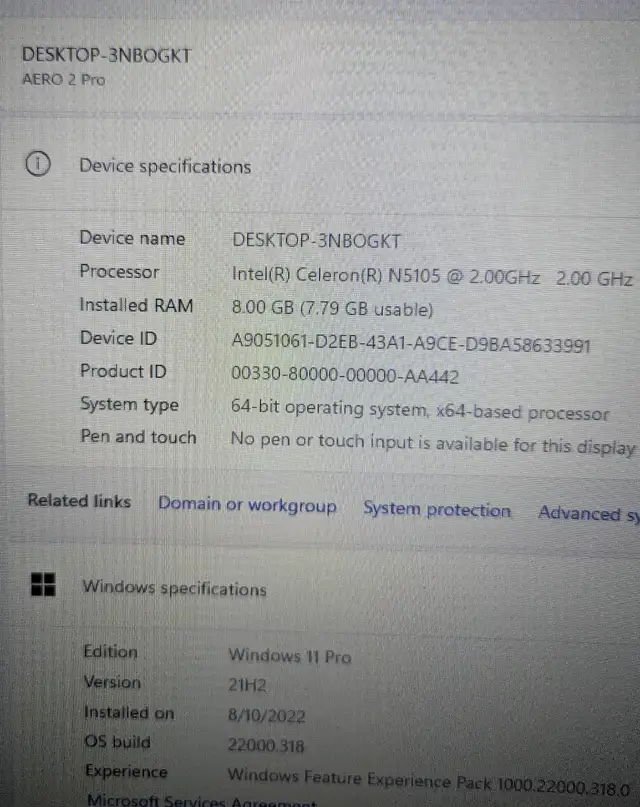Select the 8.00 GB installed RAM value

(x=332, y=308)
